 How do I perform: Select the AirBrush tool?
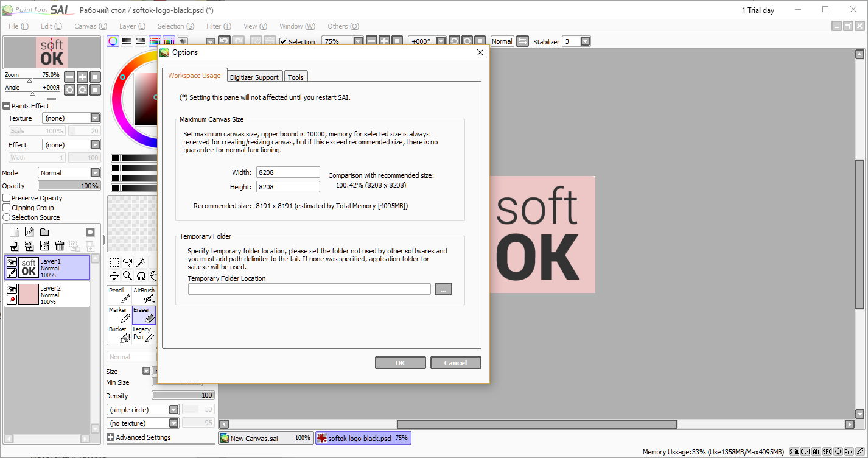[144, 295]
